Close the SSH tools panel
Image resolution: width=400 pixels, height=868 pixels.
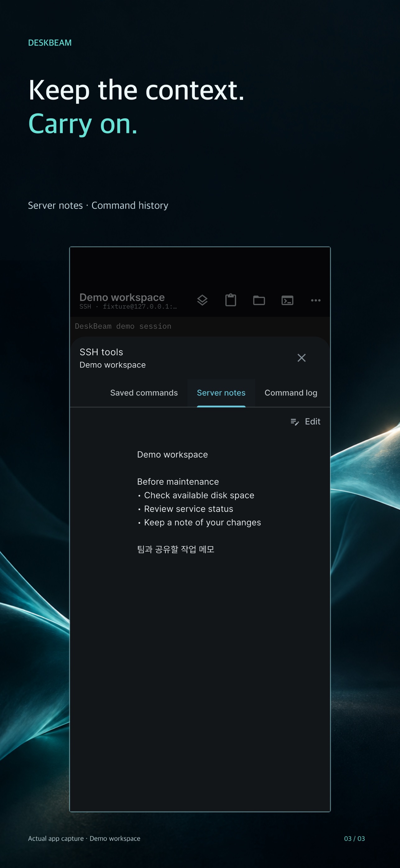tap(301, 358)
